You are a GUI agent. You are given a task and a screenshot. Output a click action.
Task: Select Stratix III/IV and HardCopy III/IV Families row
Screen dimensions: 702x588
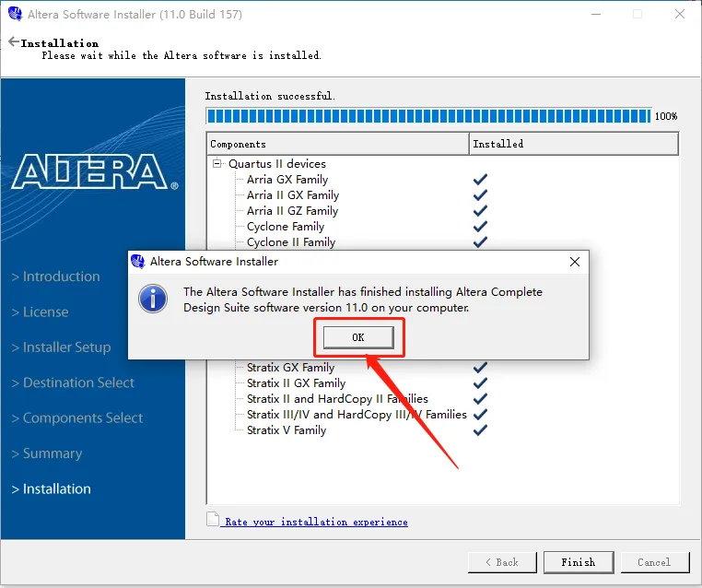click(x=357, y=415)
